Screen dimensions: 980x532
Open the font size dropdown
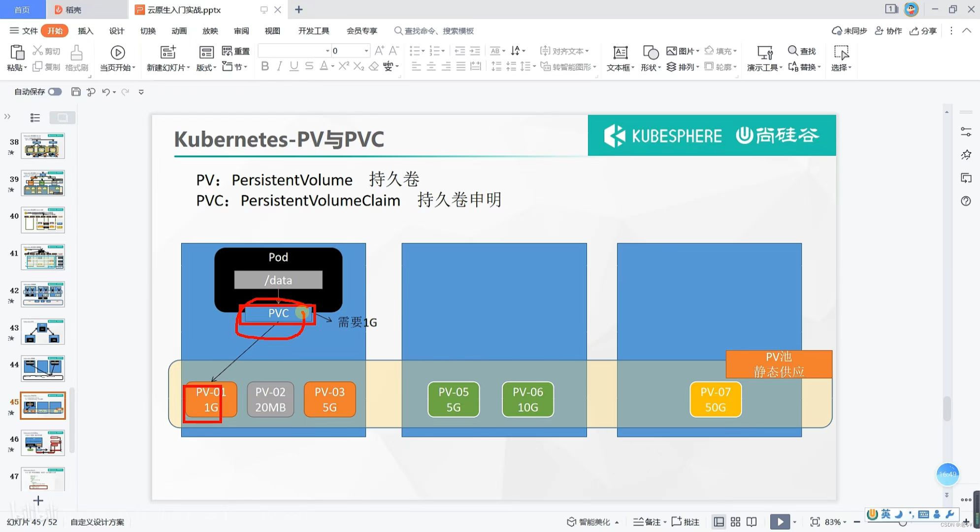pos(366,51)
